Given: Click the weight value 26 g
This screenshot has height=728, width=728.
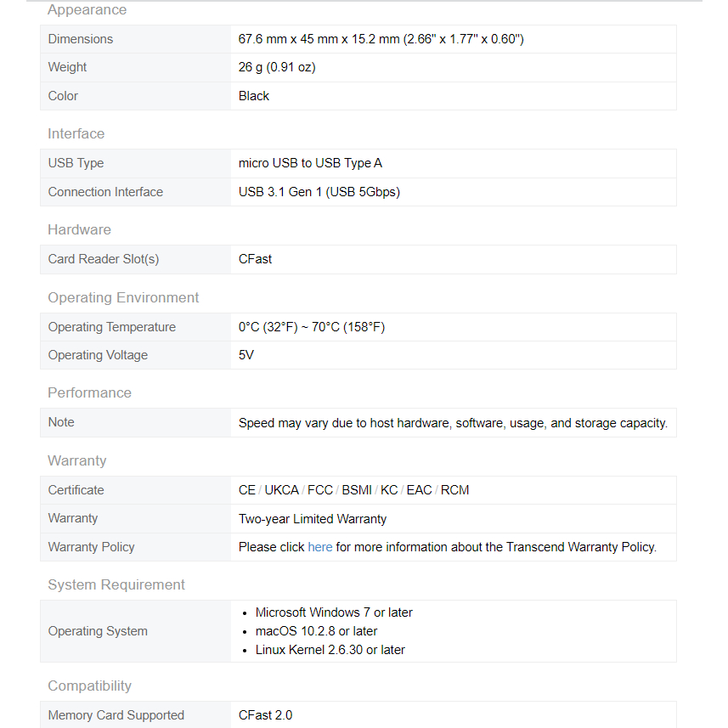Looking at the screenshot, I should point(277,67).
